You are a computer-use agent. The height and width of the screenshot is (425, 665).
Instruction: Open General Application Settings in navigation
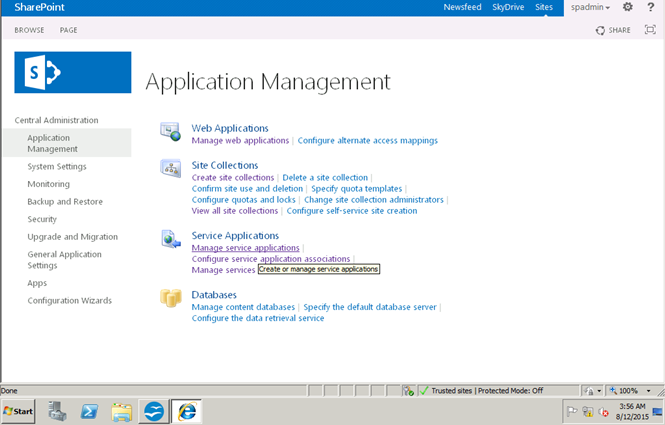click(64, 260)
